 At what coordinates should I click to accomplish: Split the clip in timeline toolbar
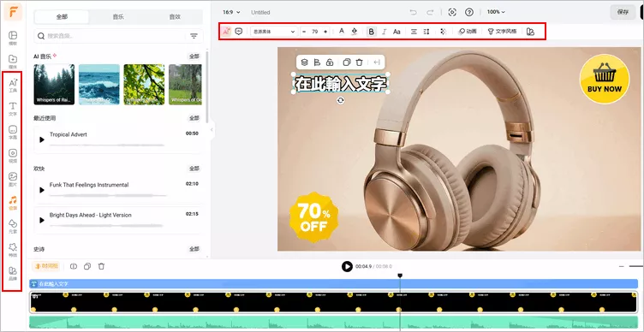[74, 266]
